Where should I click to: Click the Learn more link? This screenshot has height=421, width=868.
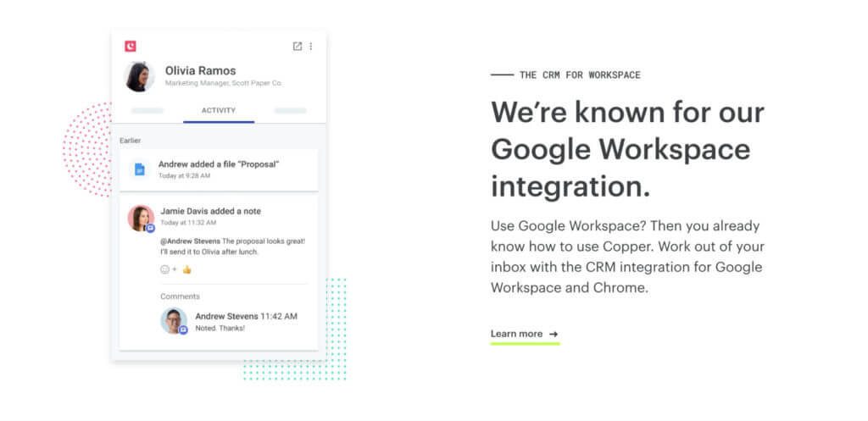click(x=524, y=334)
